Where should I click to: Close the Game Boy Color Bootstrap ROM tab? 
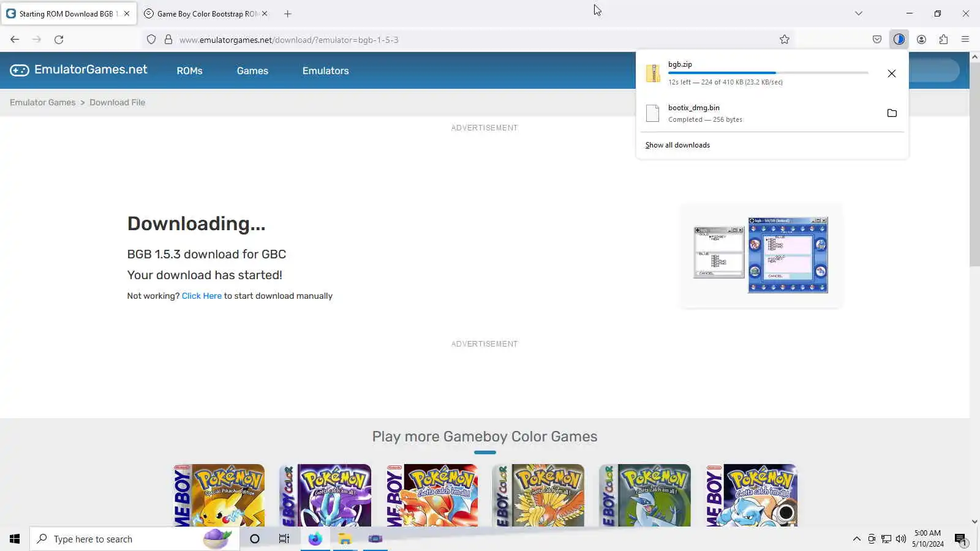[x=265, y=13]
